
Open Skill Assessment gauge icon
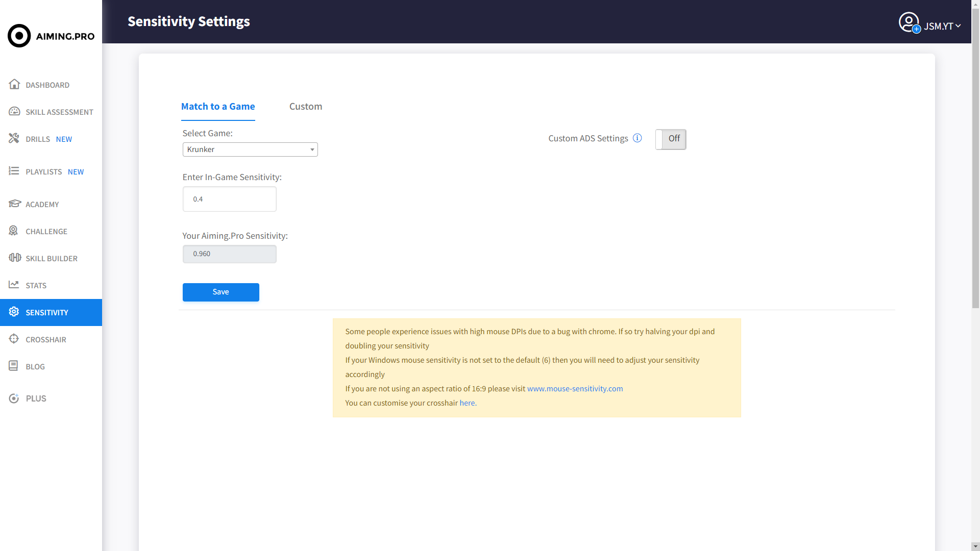pos(14,111)
